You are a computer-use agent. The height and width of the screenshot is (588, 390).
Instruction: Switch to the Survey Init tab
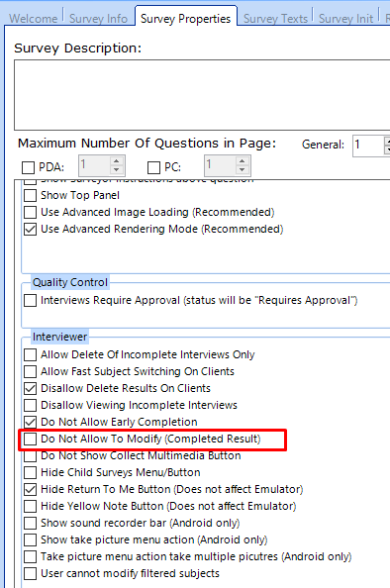pos(345,18)
